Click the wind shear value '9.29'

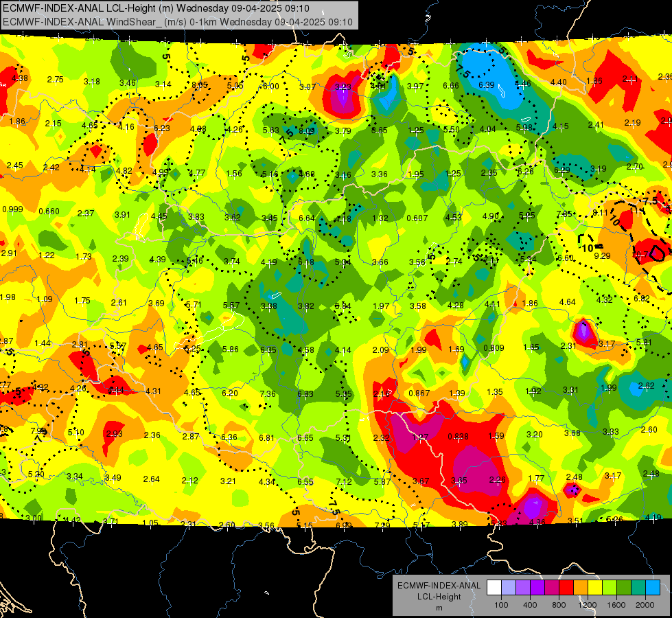(x=602, y=255)
